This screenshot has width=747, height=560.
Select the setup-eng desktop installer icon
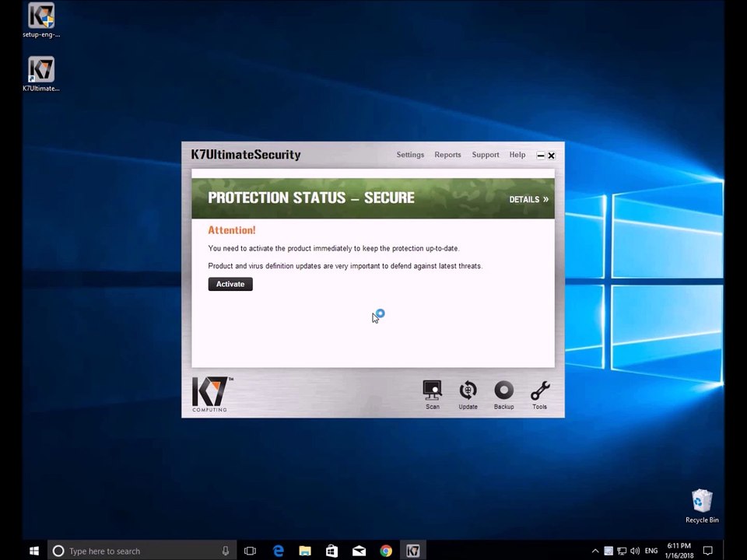pos(41,20)
